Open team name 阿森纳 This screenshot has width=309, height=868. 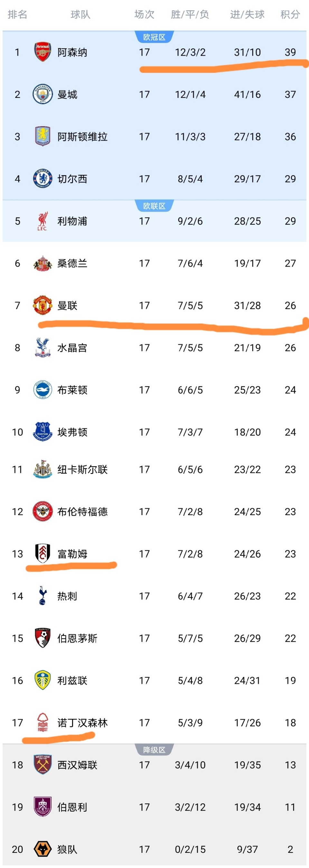72,52
